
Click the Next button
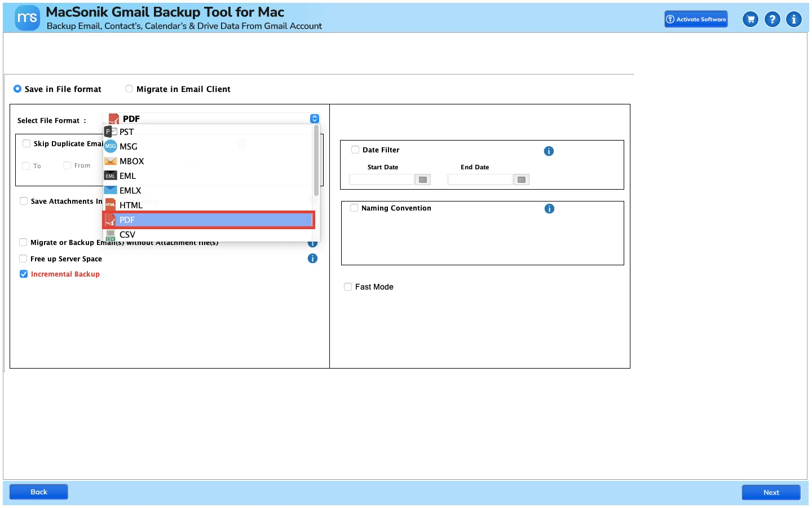[x=771, y=492]
